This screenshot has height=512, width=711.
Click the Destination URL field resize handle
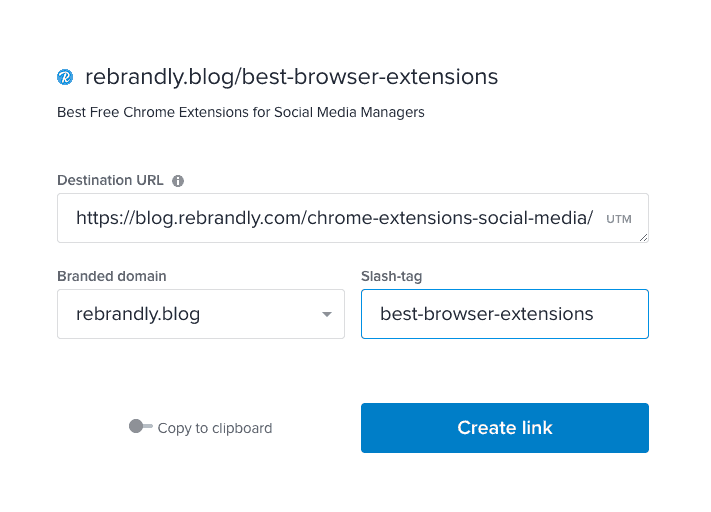point(643,237)
